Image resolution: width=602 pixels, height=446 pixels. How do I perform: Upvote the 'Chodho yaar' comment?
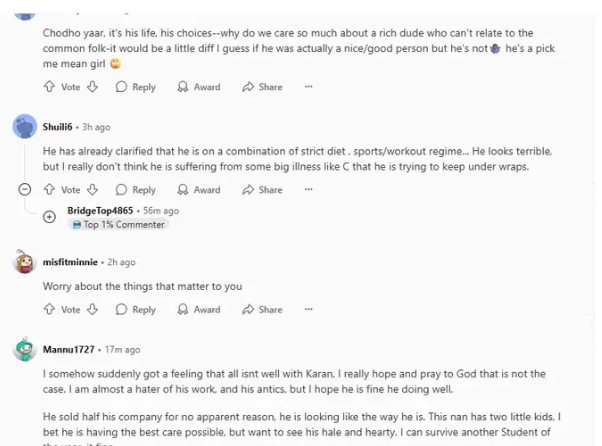pyautogui.click(x=49, y=87)
